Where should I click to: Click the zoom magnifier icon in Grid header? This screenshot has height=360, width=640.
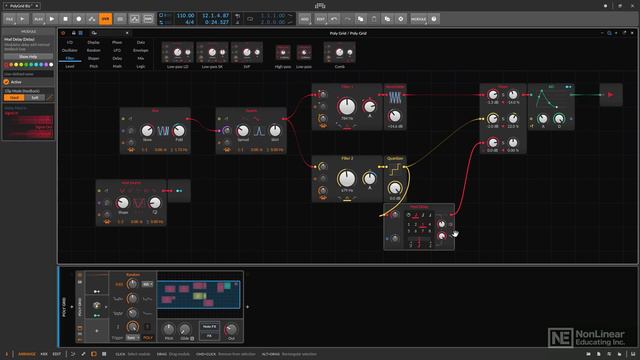coord(609,33)
